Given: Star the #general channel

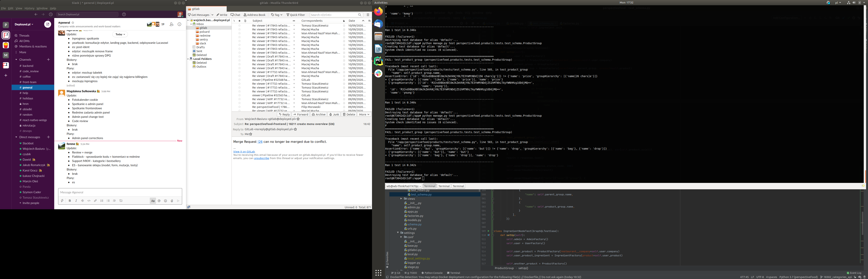Looking at the screenshot, I should [x=73, y=23].
